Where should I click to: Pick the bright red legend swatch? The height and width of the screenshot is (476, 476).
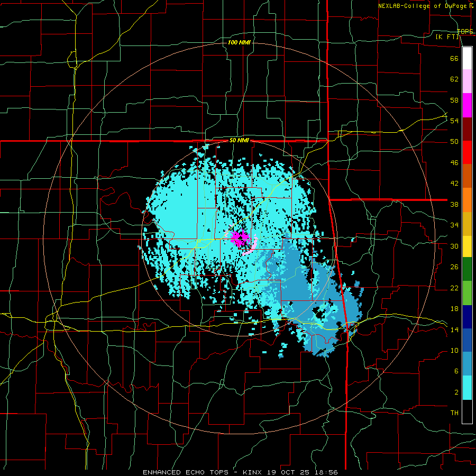click(x=467, y=152)
